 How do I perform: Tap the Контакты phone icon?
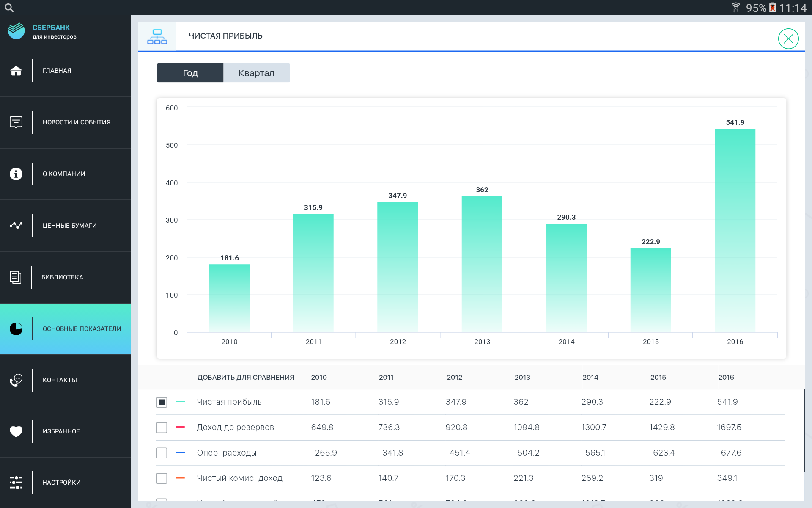coord(16,380)
